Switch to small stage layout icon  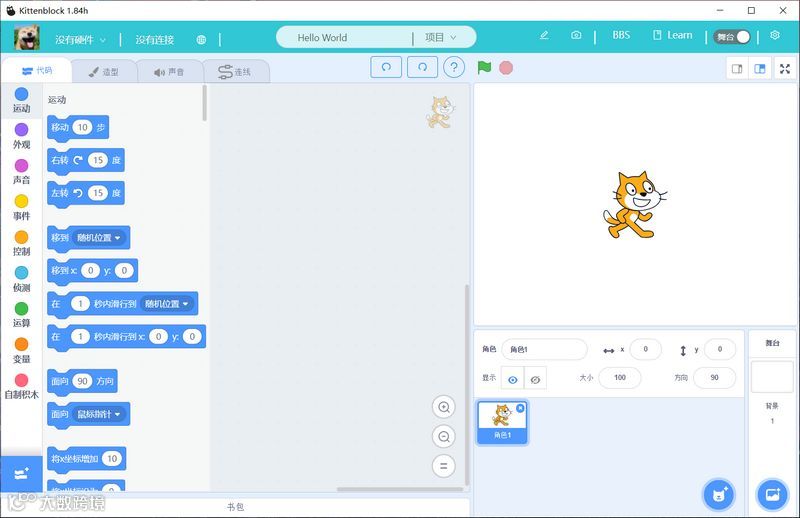pyautogui.click(x=737, y=68)
